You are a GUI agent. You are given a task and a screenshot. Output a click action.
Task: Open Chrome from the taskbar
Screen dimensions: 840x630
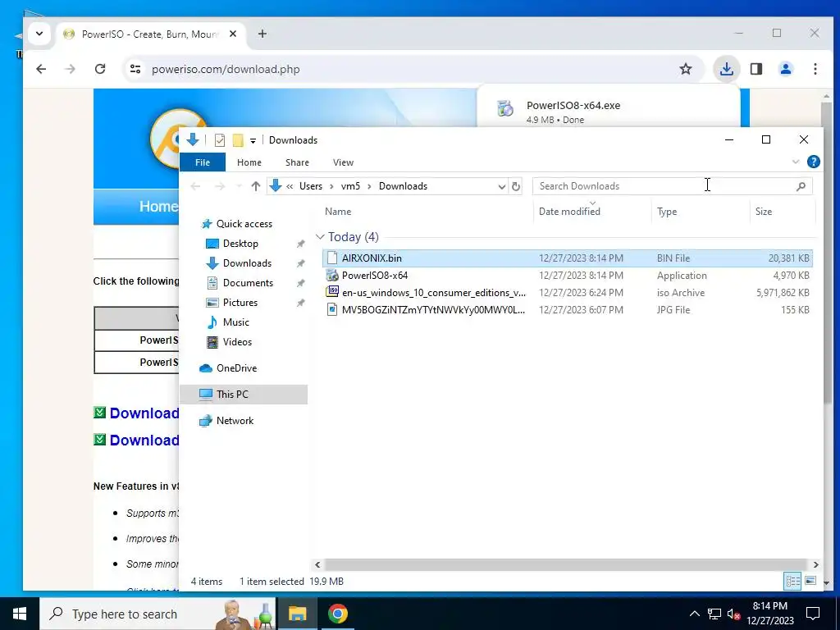point(337,614)
